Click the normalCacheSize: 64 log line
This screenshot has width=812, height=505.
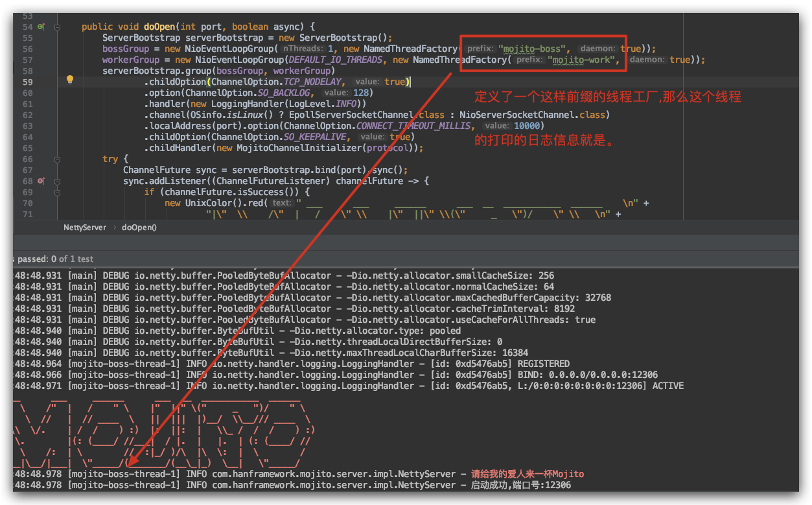284,287
